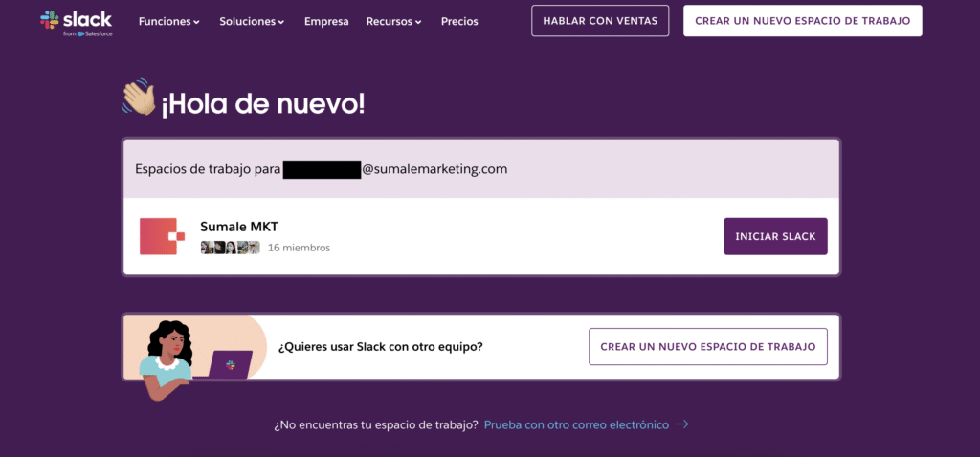Click the Slack logo in header

tap(77, 22)
